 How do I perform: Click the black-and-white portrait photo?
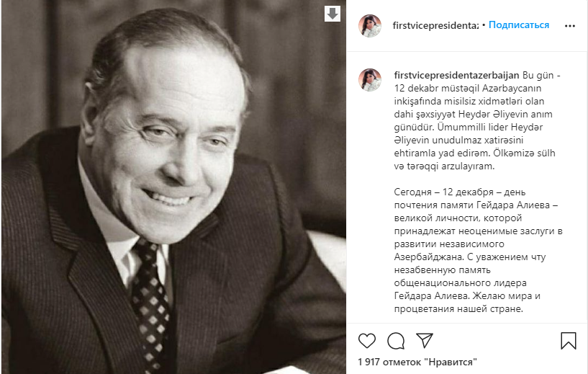(x=173, y=216)
